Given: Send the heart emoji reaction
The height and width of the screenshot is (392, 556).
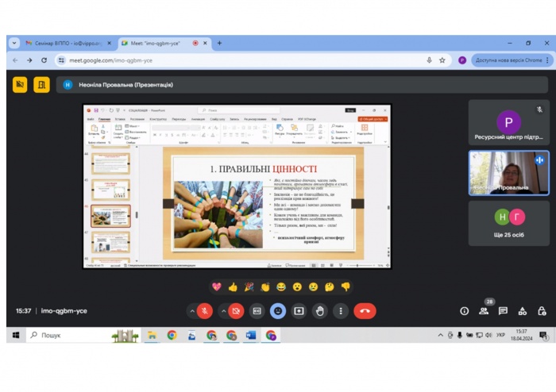Looking at the screenshot, I should [x=216, y=286].
